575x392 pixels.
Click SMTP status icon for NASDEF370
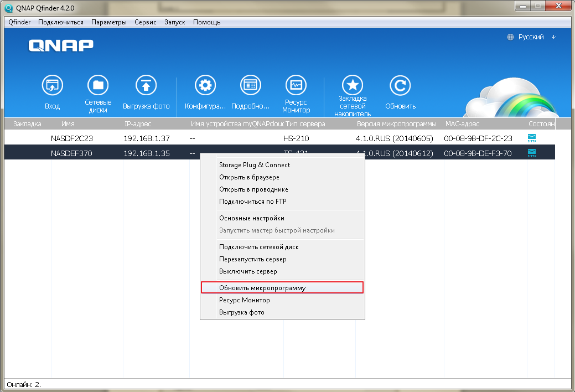click(532, 153)
